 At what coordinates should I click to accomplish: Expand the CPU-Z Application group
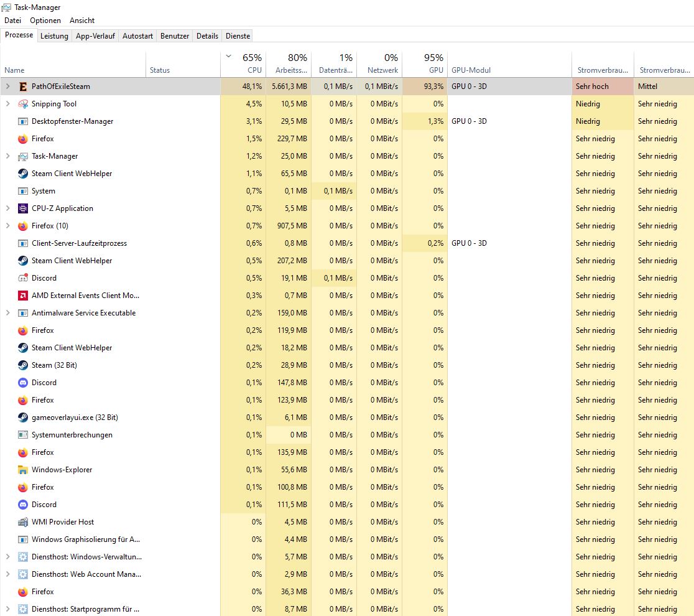click(x=8, y=208)
